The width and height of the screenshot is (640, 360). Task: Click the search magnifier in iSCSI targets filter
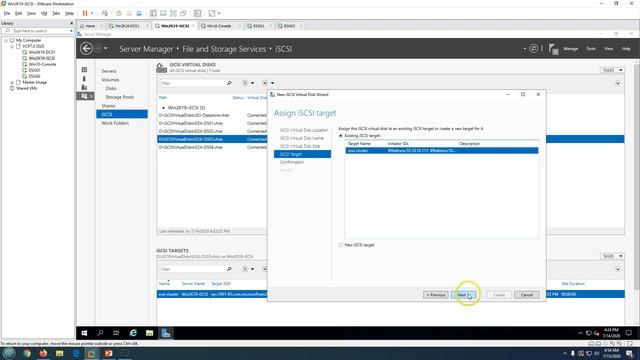click(x=229, y=269)
